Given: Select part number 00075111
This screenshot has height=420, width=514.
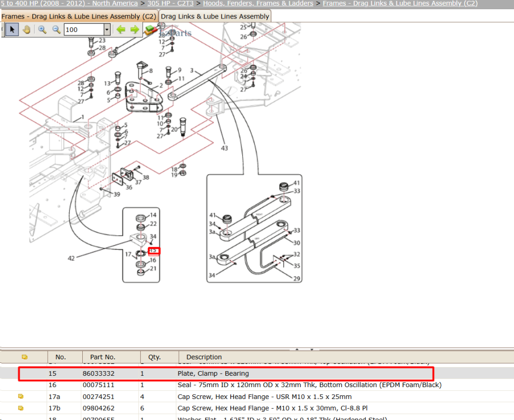Looking at the screenshot, I should click(98, 385).
